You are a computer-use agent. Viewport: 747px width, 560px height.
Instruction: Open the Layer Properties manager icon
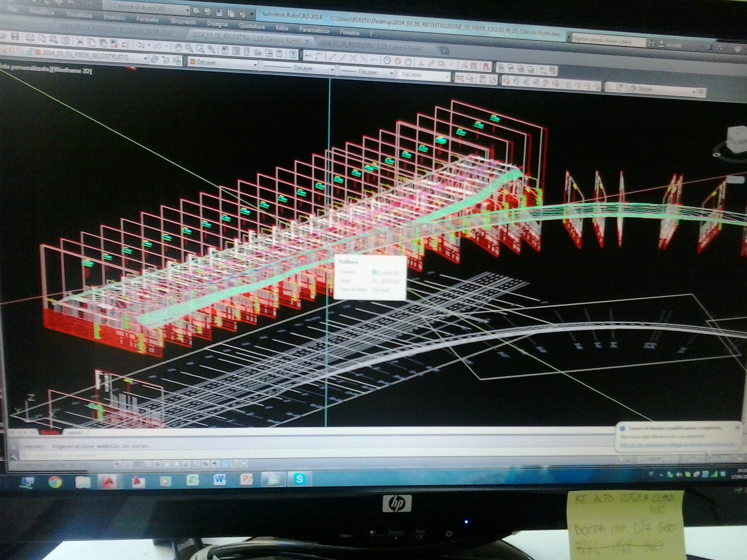click(155, 58)
